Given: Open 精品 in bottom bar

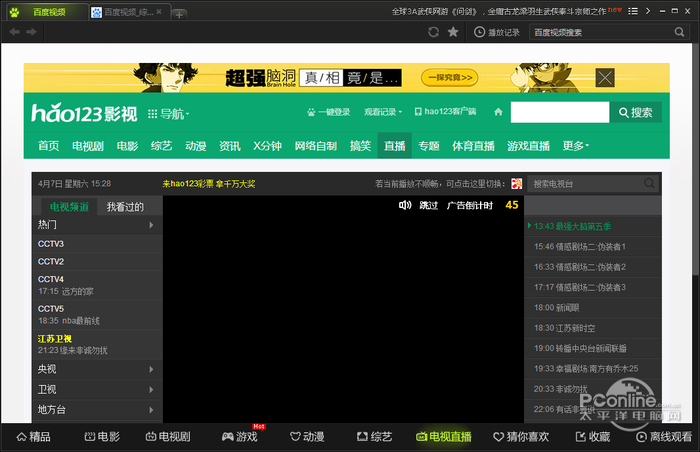Looking at the screenshot, I should point(33,437).
